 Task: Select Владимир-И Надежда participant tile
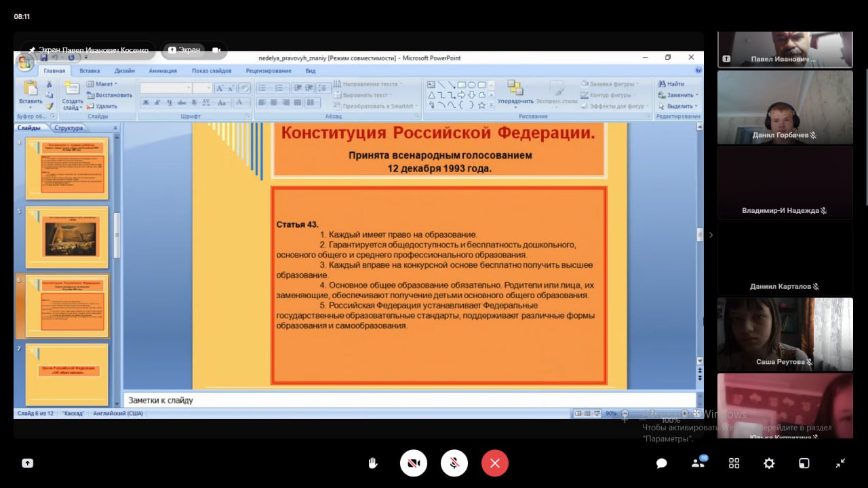[x=785, y=183]
